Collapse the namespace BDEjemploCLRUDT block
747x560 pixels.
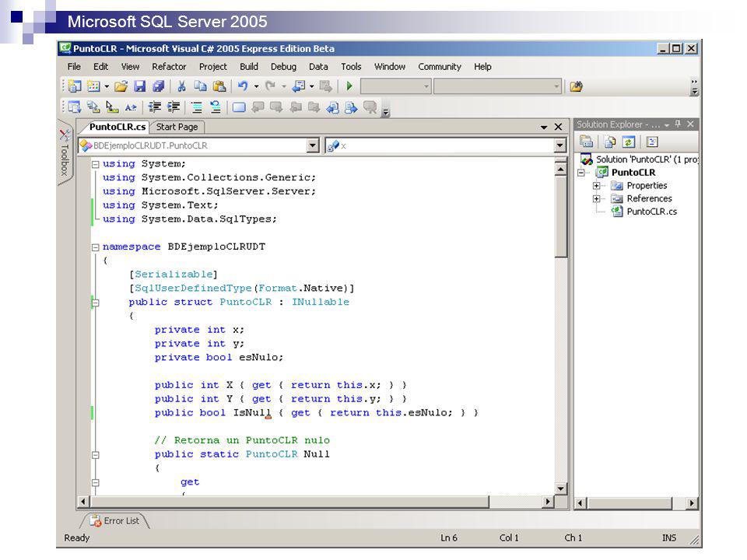coord(95,247)
